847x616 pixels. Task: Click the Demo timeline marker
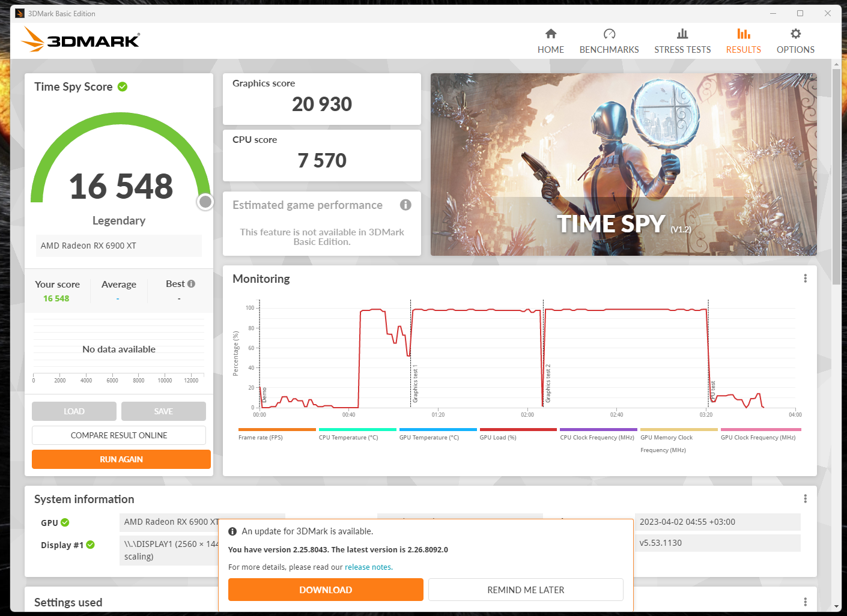pyautogui.click(x=264, y=395)
